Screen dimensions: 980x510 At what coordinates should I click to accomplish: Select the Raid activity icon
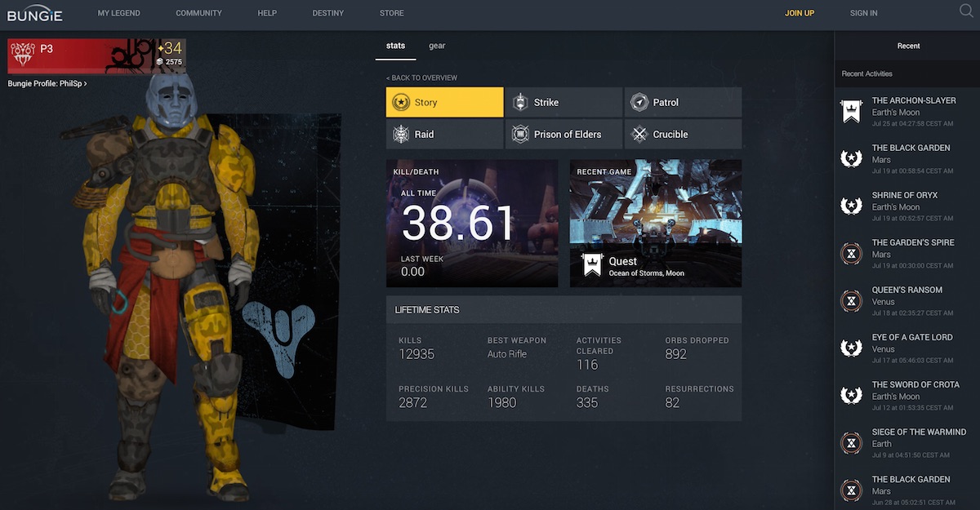click(401, 135)
